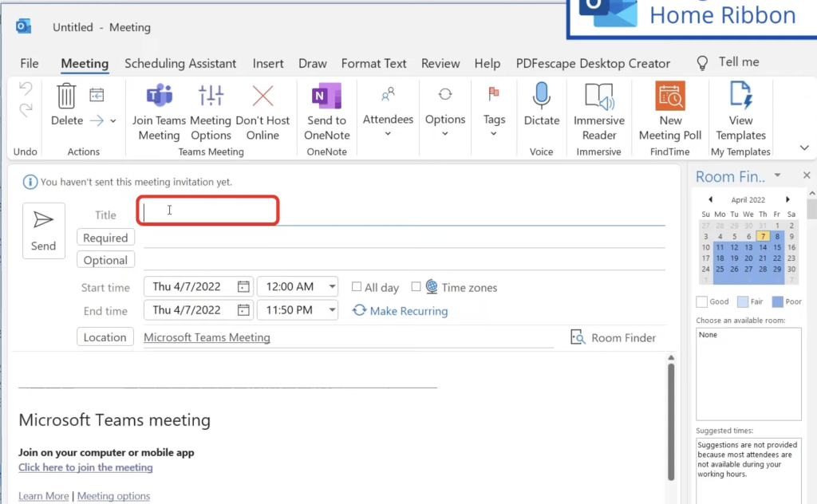
Task: Open End time calendar picker icon
Action: (x=243, y=309)
